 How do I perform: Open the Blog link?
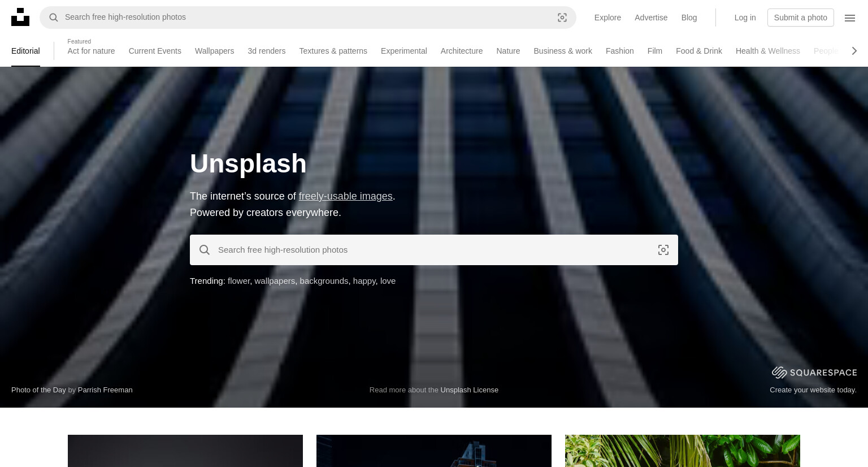coord(689,18)
